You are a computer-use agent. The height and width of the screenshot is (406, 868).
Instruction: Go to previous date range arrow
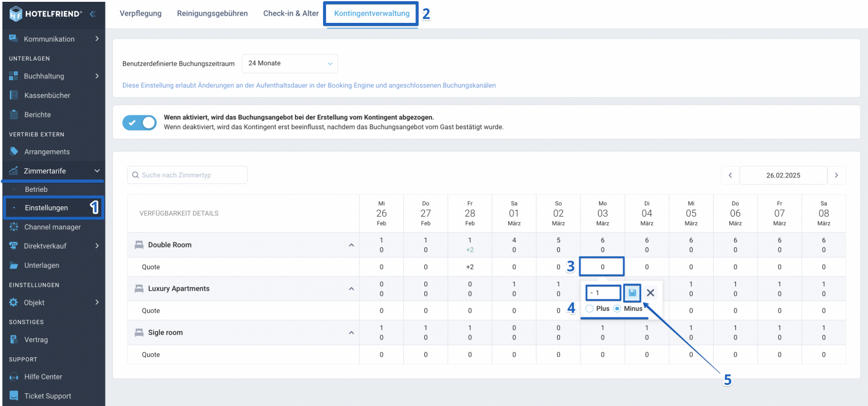point(730,176)
